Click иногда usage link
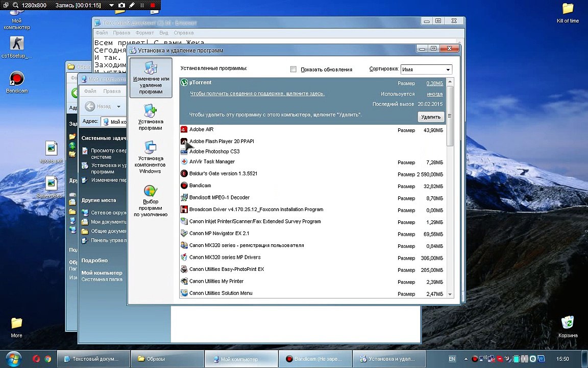The width and height of the screenshot is (588, 368). [435, 94]
